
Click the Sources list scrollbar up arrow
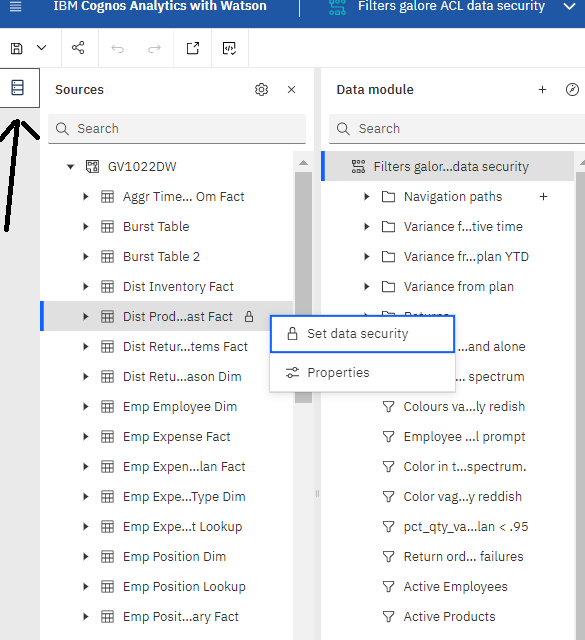coord(303,162)
